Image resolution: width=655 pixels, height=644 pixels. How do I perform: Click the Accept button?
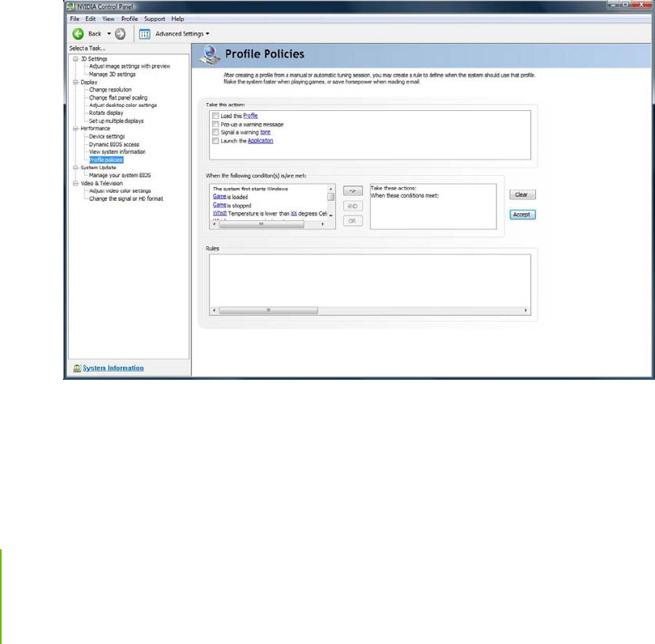(522, 215)
